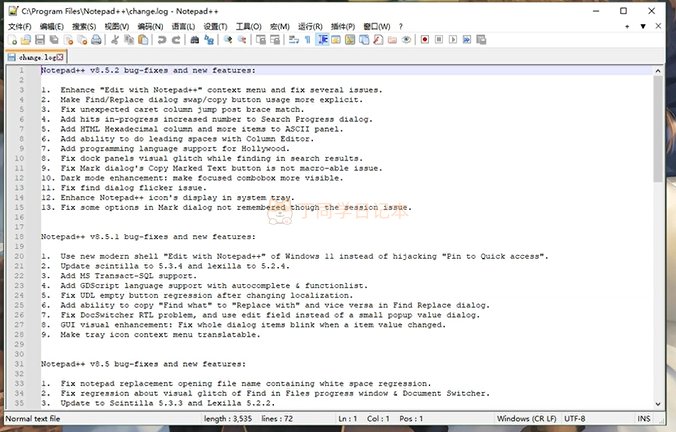Click the Zoom Out toolbar icon
Screen dimensions: 676x432
point(242,40)
